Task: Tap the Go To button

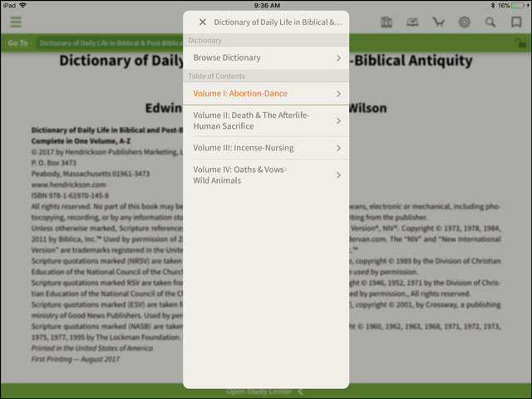Action: pyautogui.click(x=17, y=43)
